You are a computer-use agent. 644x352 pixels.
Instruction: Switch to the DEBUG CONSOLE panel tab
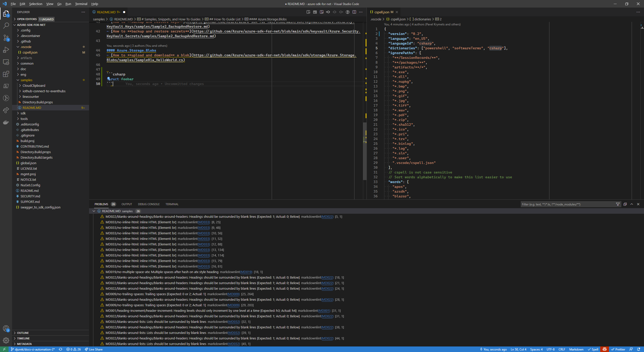pyautogui.click(x=149, y=204)
